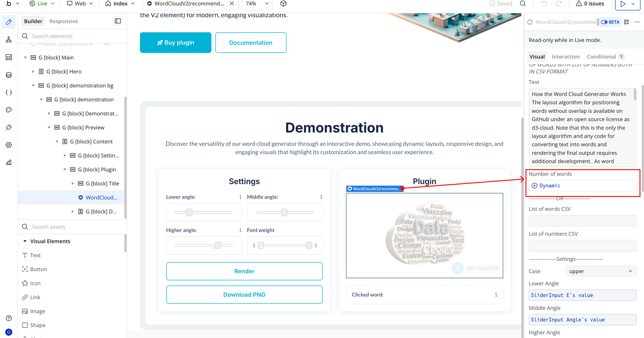This screenshot has height=338, width=644.
Task: Click the search magnifier in top bar
Action: tap(523, 4)
